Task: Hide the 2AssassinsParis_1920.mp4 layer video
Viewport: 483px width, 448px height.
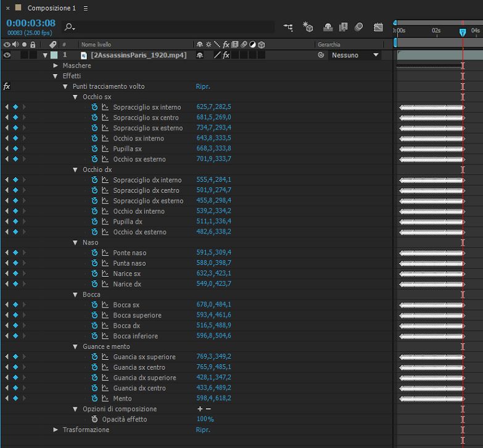Action: coord(7,55)
